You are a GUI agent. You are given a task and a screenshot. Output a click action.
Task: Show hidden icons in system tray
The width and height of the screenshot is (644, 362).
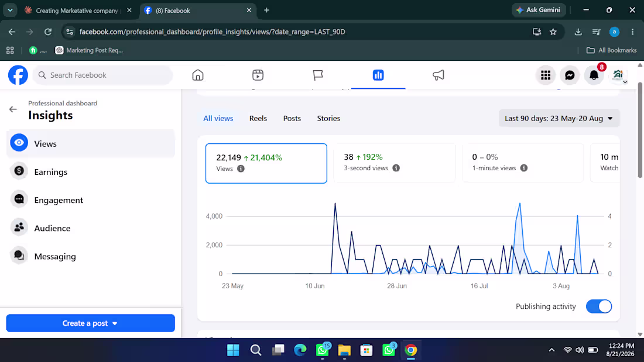click(551, 350)
